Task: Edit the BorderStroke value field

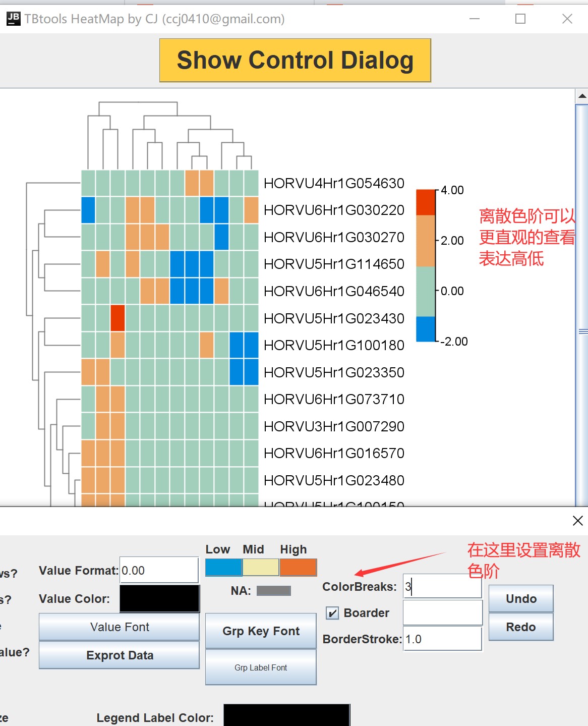Action: 442,639
